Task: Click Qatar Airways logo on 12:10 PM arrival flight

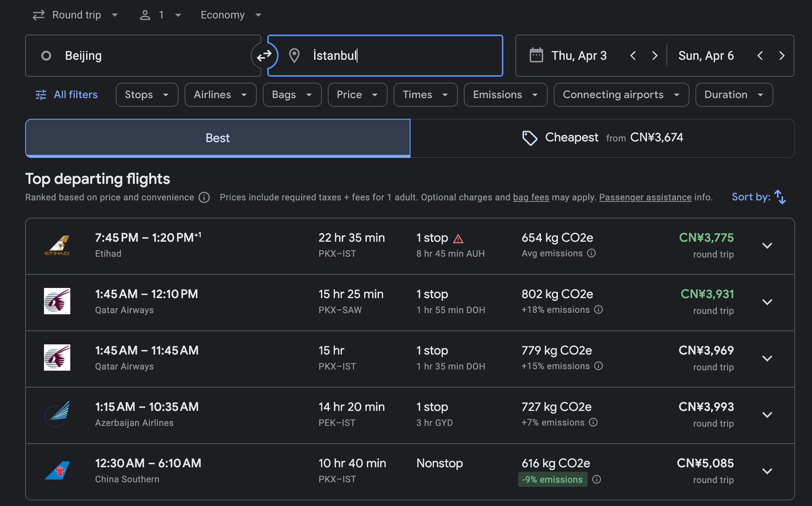Action: click(57, 301)
